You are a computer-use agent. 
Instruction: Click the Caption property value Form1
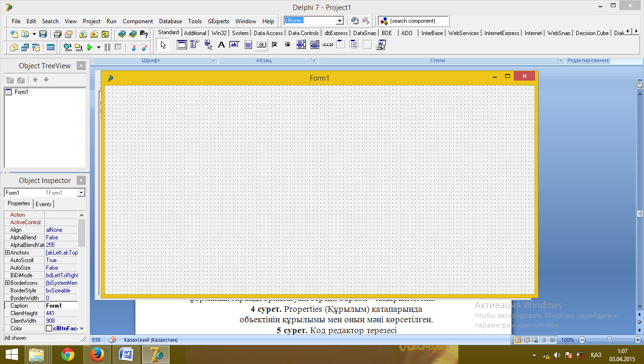point(62,306)
